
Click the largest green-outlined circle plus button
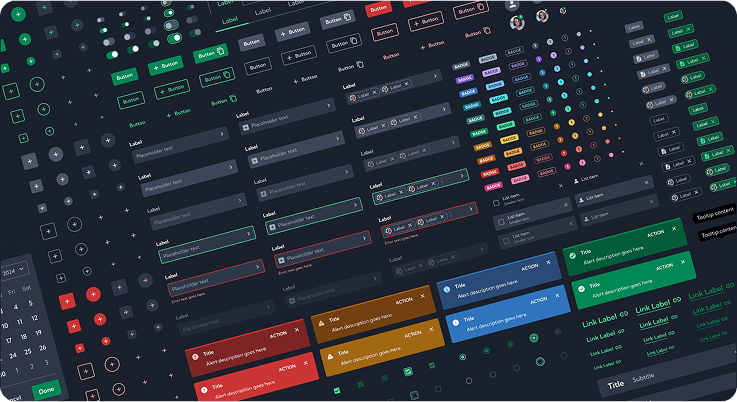(37, 85)
